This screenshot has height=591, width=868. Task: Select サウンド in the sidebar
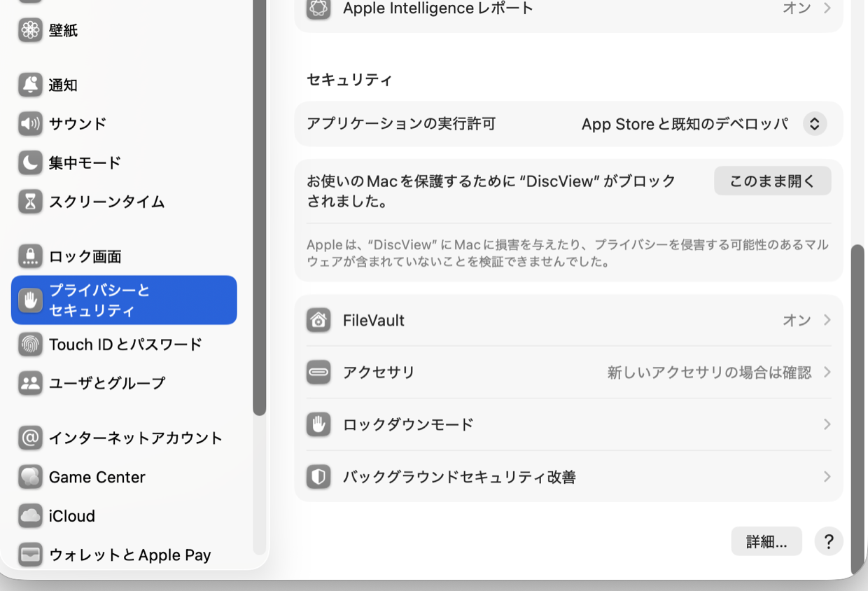click(x=78, y=124)
